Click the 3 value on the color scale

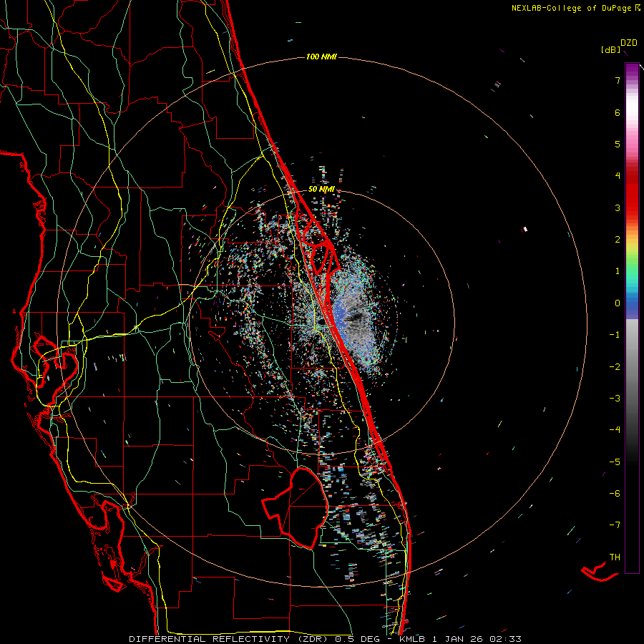coord(618,208)
